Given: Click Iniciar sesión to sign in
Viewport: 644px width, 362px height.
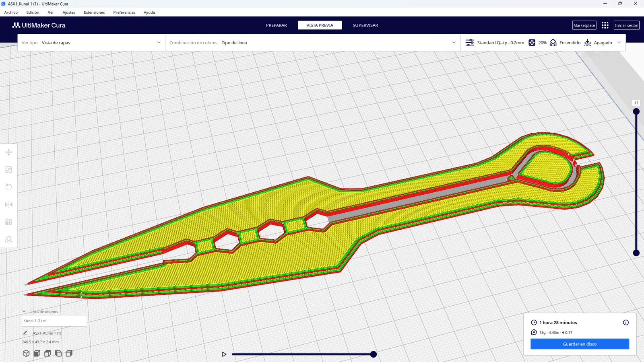Looking at the screenshot, I should [x=626, y=25].
